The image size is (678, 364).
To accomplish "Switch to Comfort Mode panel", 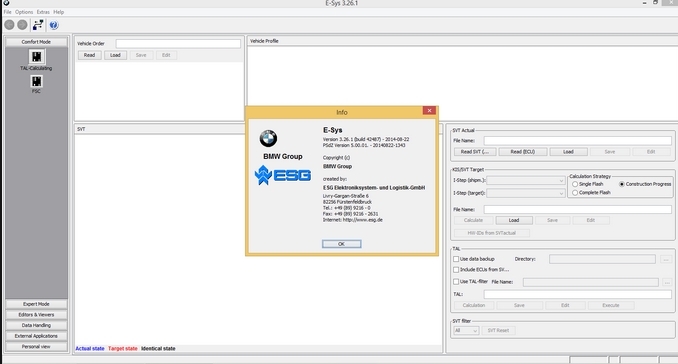I will pyautogui.click(x=36, y=42).
